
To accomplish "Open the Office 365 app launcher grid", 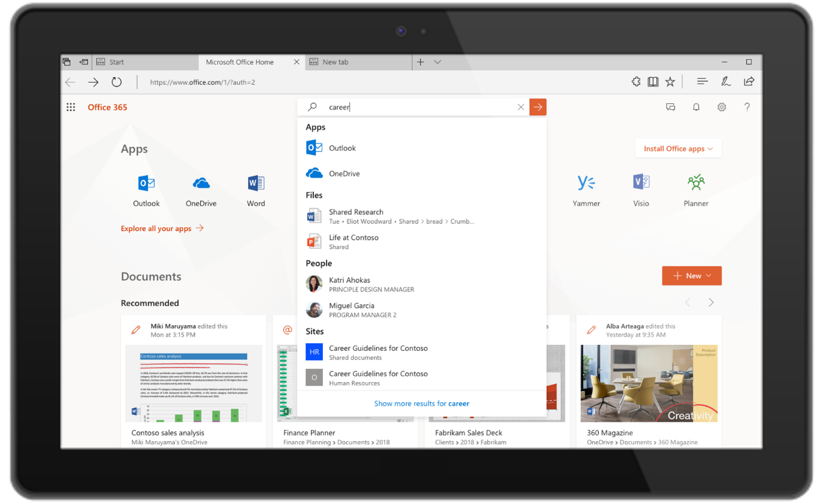I will (70, 107).
